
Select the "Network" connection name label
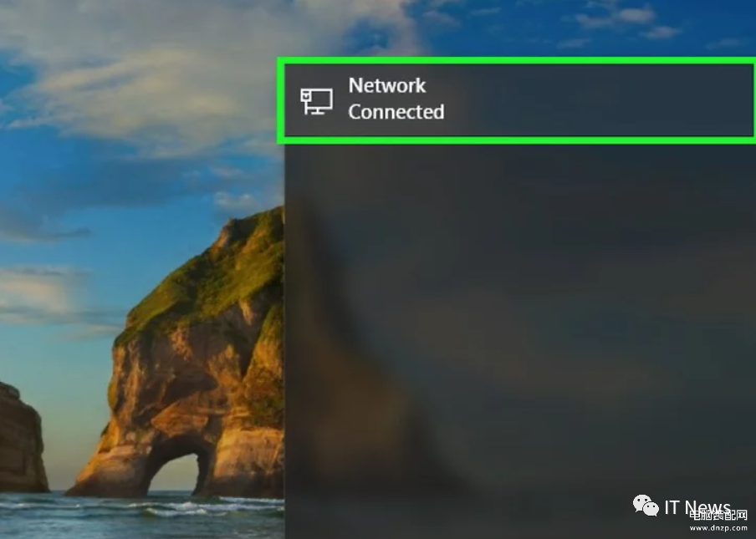click(x=386, y=86)
